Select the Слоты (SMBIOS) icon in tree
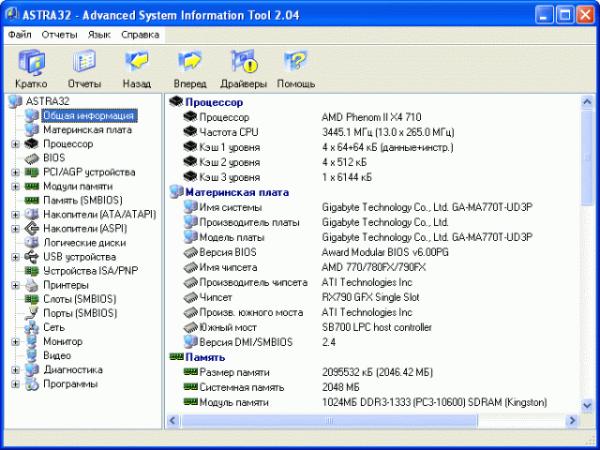 (x=32, y=299)
